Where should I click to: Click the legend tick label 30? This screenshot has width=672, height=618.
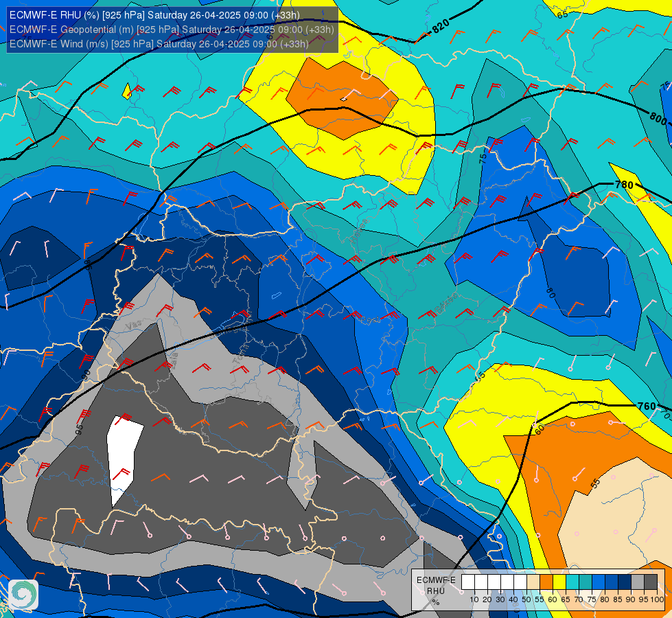point(500,599)
